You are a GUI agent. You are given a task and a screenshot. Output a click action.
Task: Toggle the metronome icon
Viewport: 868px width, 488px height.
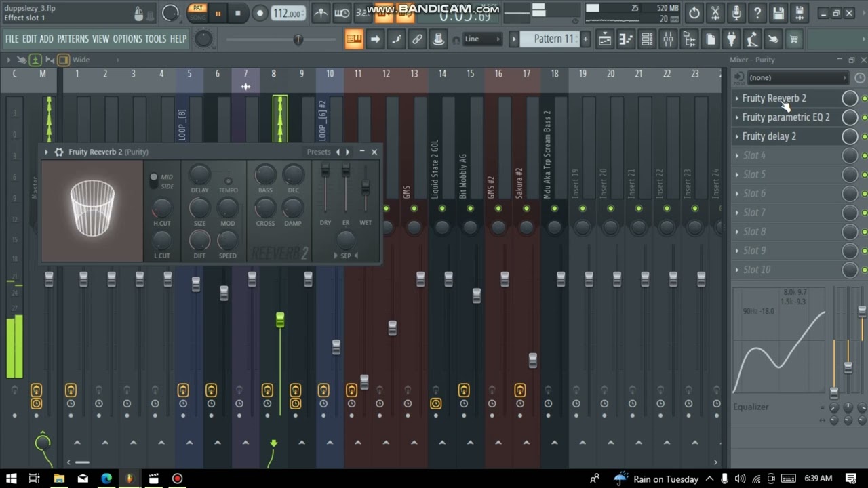(321, 13)
